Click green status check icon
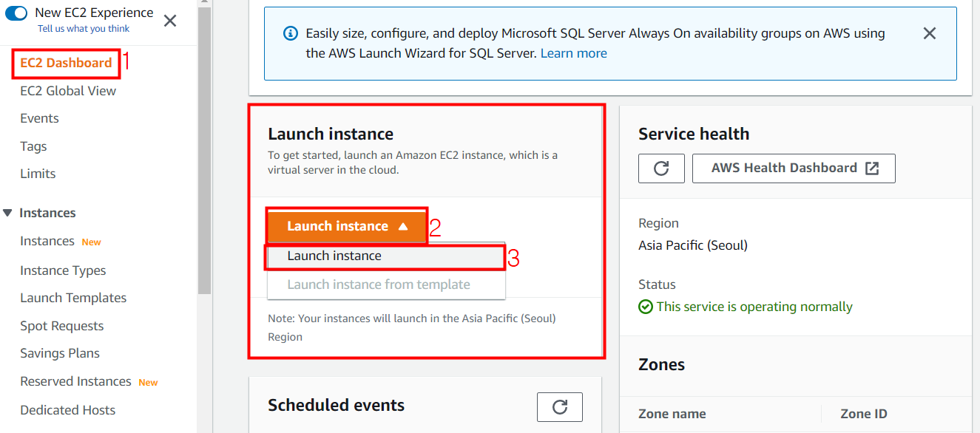Image resolution: width=980 pixels, height=433 pixels. pyautogui.click(x=646, y=307)
